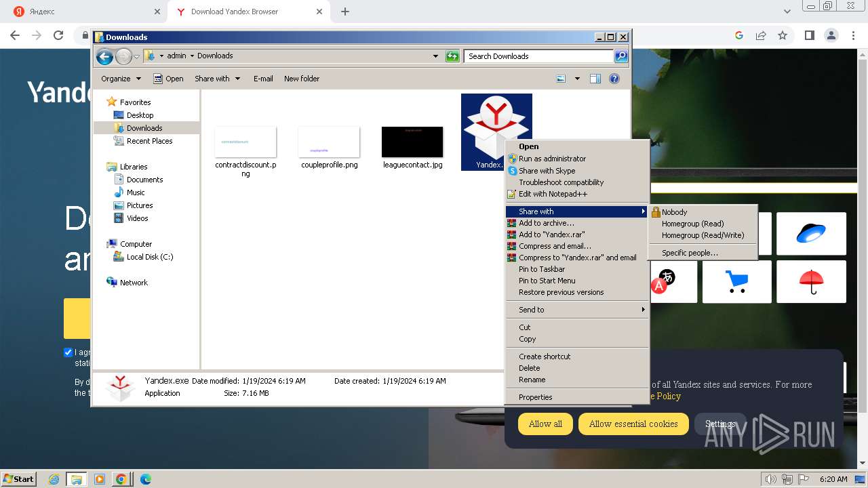Toggle the agreement checkbox on Yandex page
Image resolution: width=868 pixels, height=488 pixels.
(x=68, y=352)
